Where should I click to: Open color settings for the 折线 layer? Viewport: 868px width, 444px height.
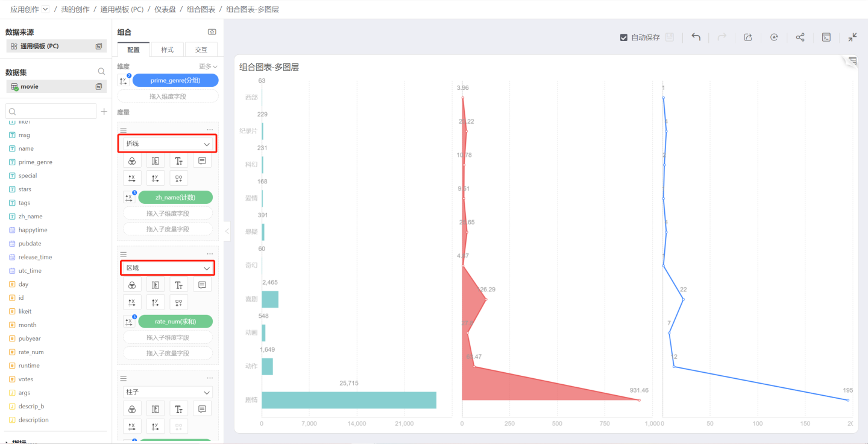pyautogui.click(x=132, y=161)
